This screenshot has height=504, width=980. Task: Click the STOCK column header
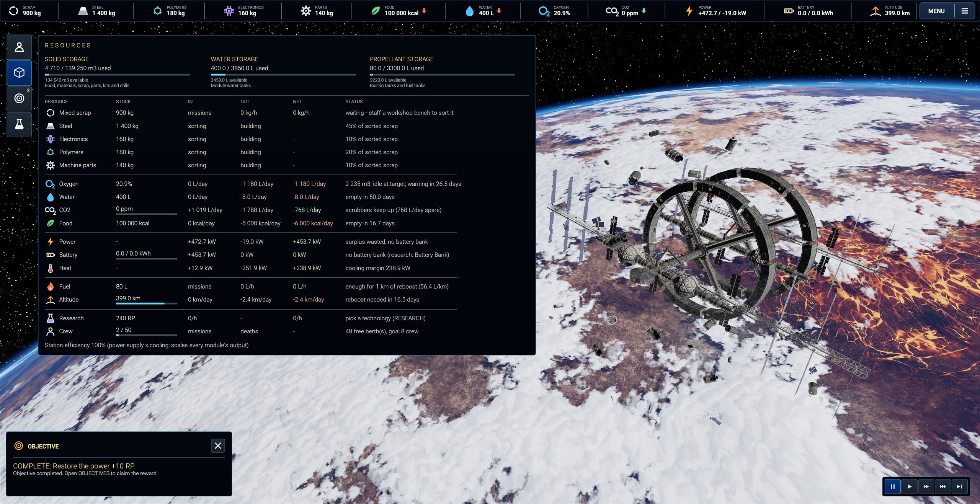coord(123,101)
